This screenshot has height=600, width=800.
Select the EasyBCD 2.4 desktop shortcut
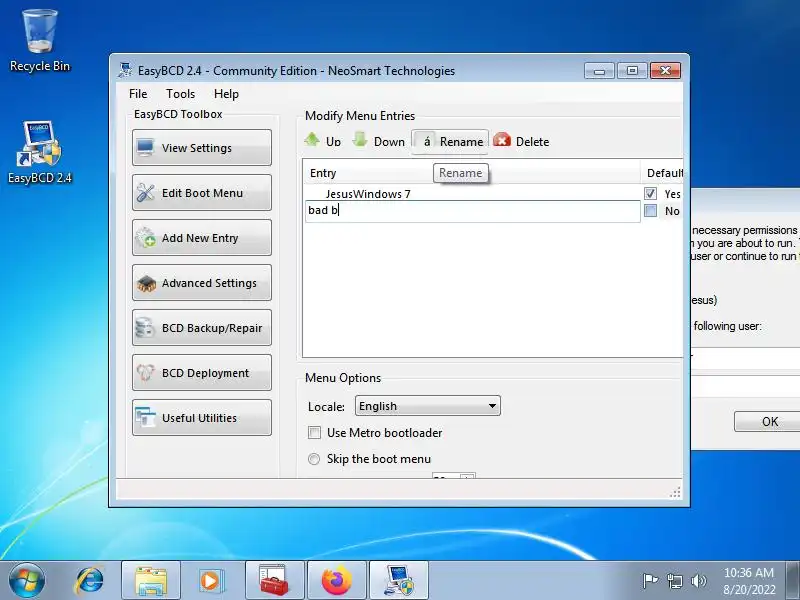tap(40, 152)
